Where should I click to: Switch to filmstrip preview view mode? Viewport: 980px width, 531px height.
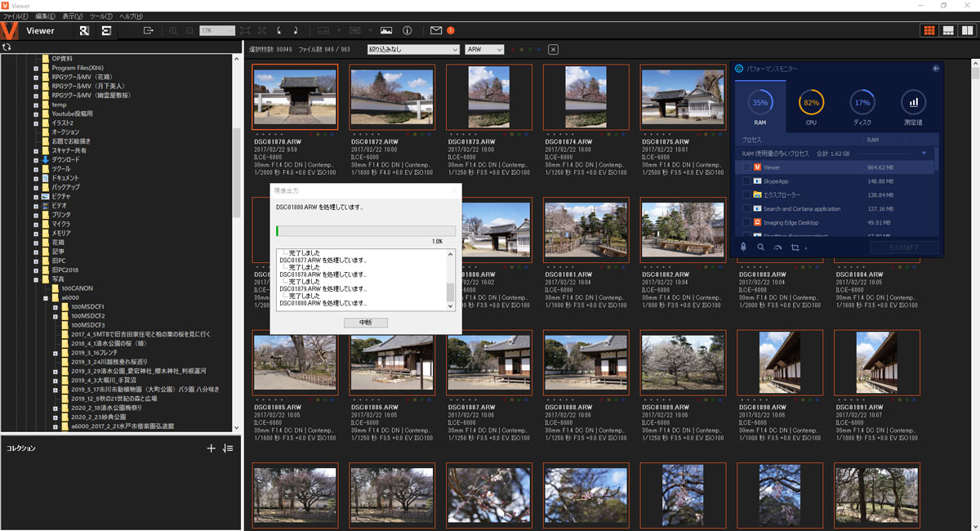click(948, 31)
